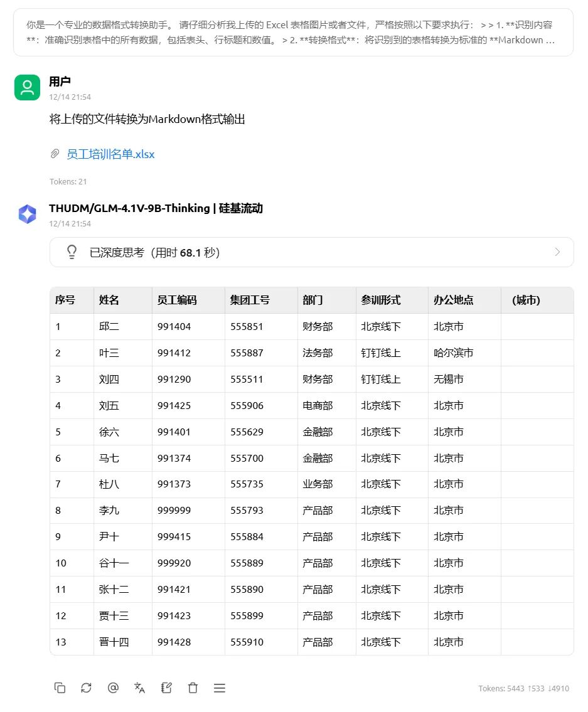Image resolution: width=588 pixels, height=712 pixels.
Task: Translate the assistant's message
Action: click(139, 688)
